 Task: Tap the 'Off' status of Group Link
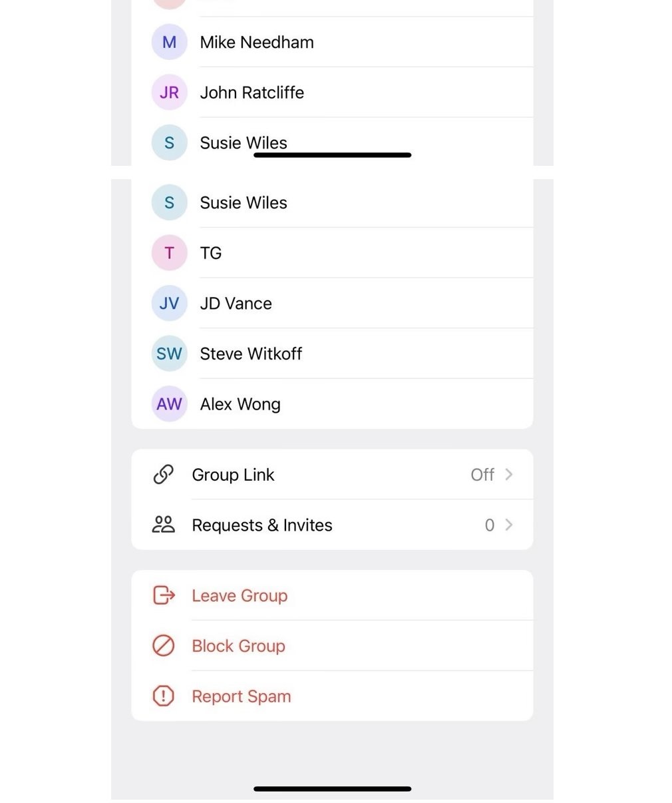point(482,475)
